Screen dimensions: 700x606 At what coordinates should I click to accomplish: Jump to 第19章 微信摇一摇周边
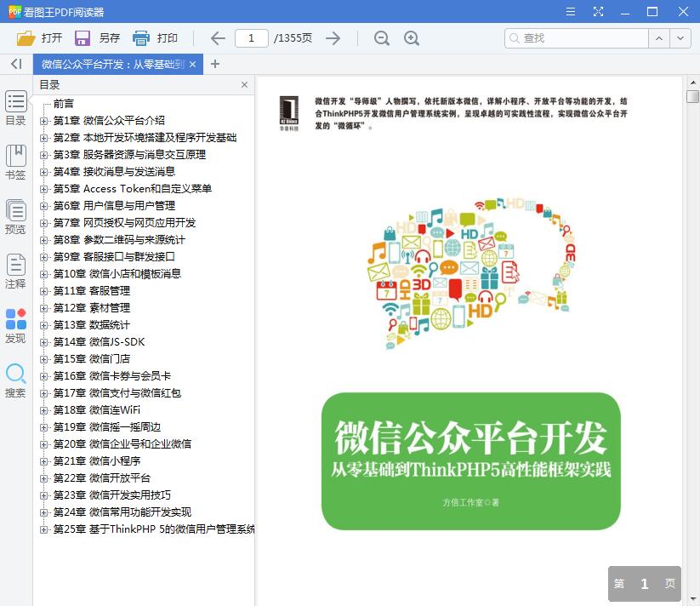(107, 427)
